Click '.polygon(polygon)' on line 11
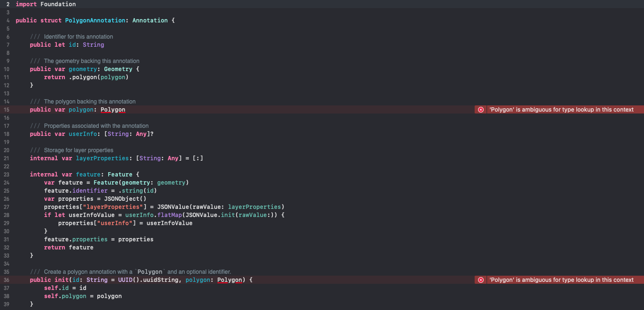 (99, 77)
